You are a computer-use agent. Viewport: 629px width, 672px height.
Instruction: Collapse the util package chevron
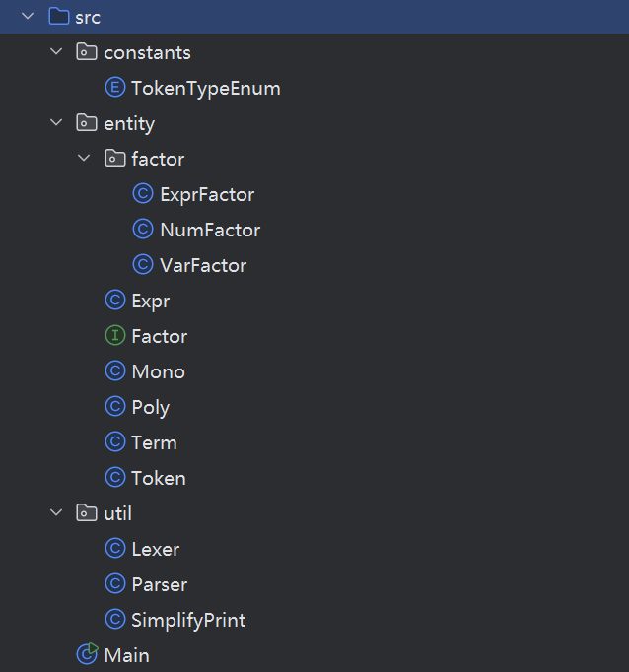pyautogui.click(x=56, y=514)
